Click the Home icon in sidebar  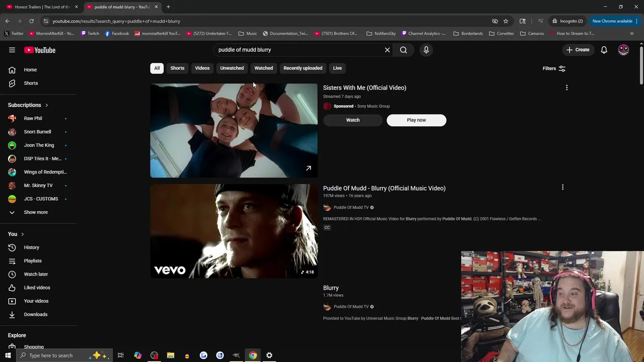[12, 70]
